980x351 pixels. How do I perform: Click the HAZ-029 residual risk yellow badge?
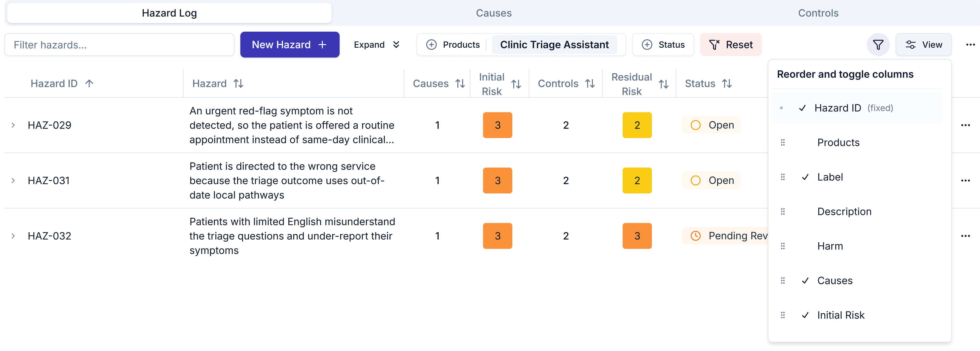pyautogui.click(x=637, y=125)
